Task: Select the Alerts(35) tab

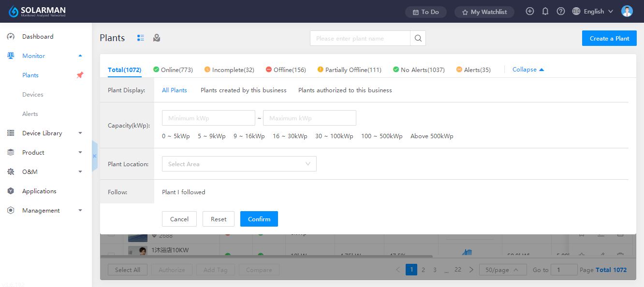Action: [473, 70]
